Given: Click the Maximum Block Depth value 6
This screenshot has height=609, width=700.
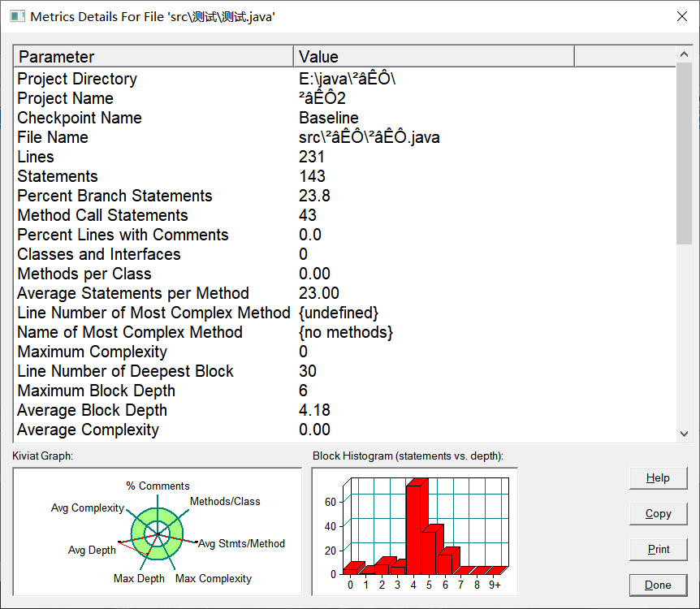Looking at the screenshot, I should (x=303, y=391).
